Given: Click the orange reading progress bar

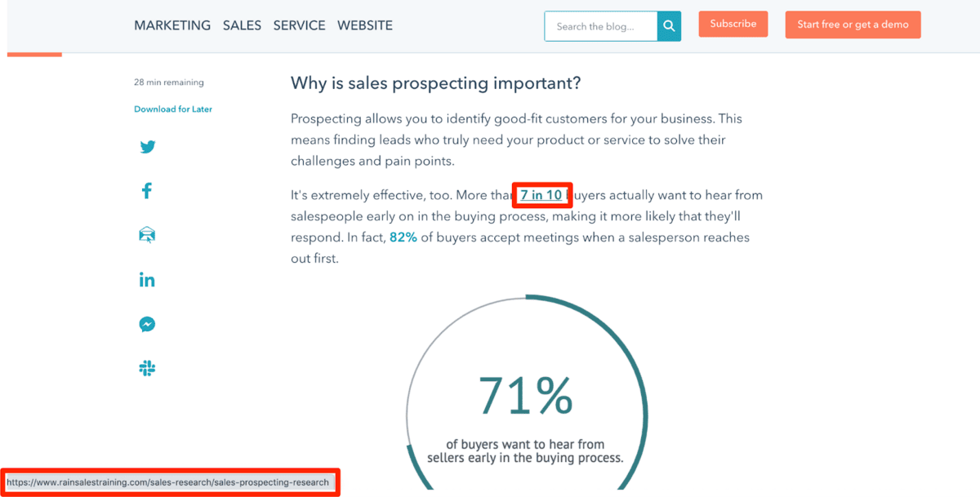Looking at the screenshot, I should pos(34,54).
